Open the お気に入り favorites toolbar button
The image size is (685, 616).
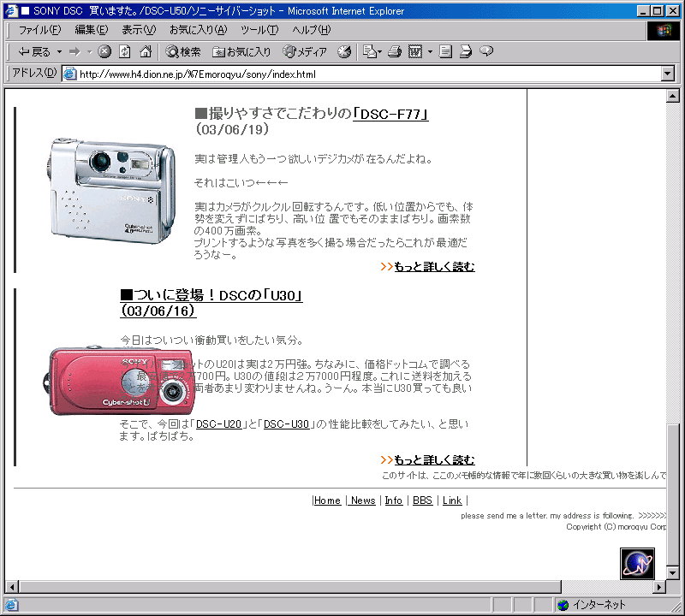pos(241,52)
